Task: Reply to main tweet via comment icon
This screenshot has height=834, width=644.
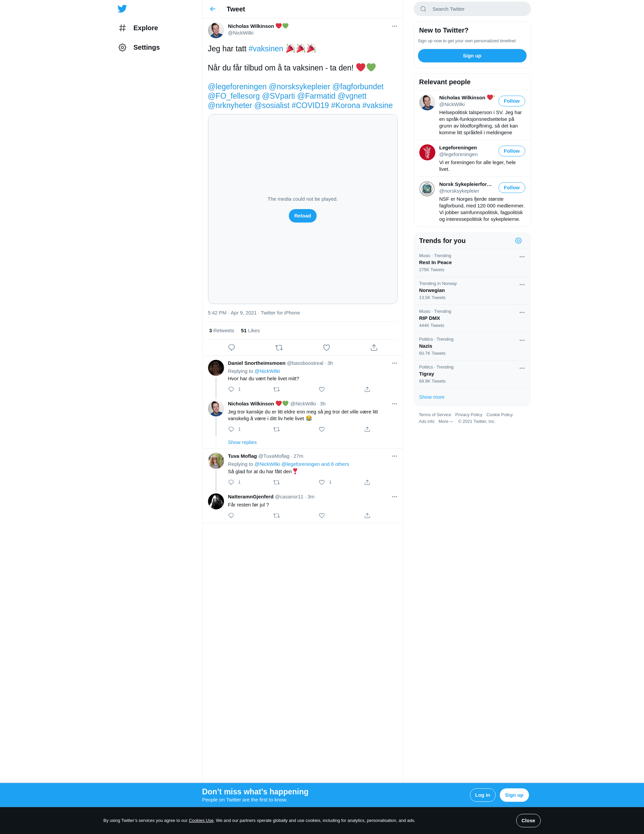Action: click(x=231, y=347)
